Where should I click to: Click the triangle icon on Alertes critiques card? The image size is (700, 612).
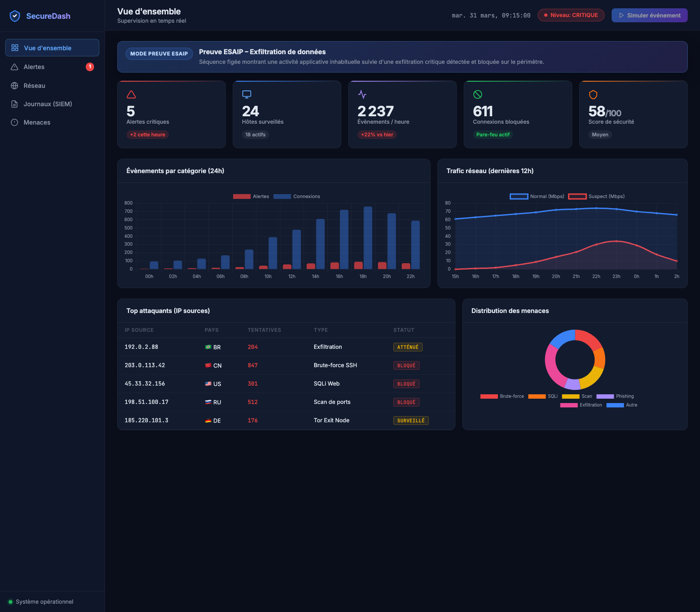131,94
